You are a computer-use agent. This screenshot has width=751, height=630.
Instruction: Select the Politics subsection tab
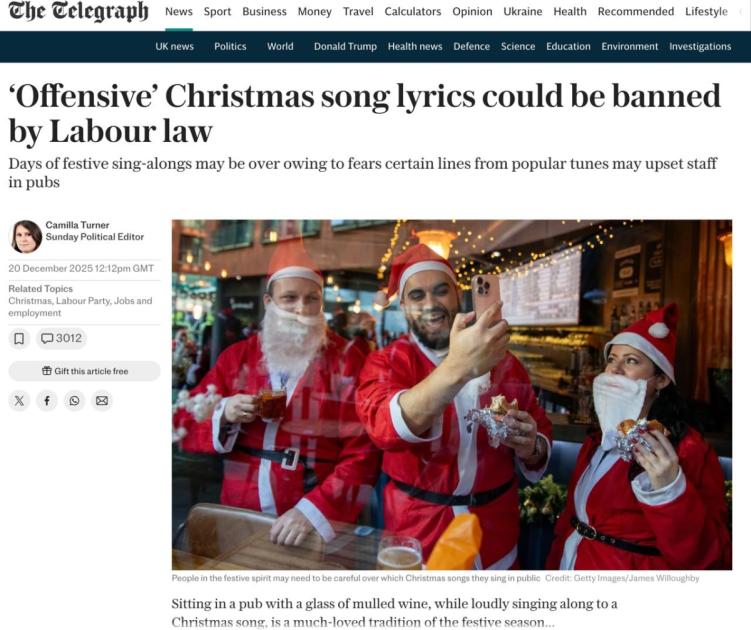230,46
